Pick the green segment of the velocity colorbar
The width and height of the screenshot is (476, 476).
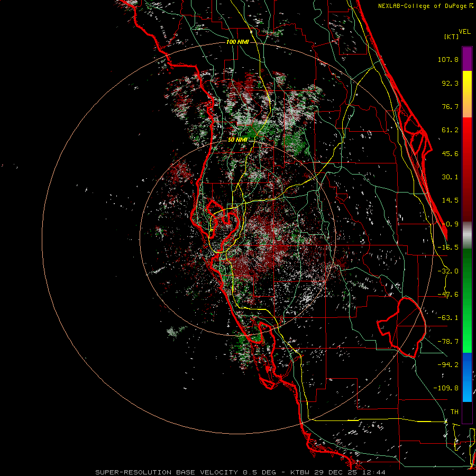coord(467,300)
